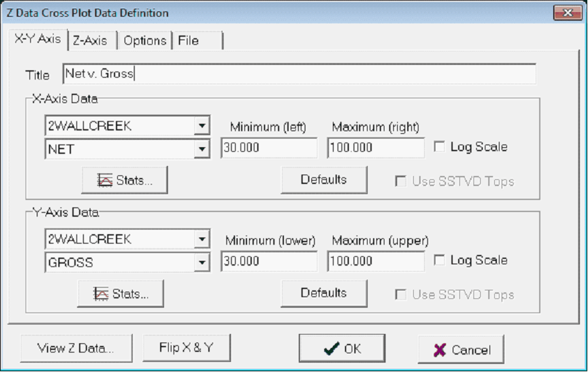Expand Y-Axis GROSS attribute dropdown
Screen dimensions: 588x372
tap(202, 263)
